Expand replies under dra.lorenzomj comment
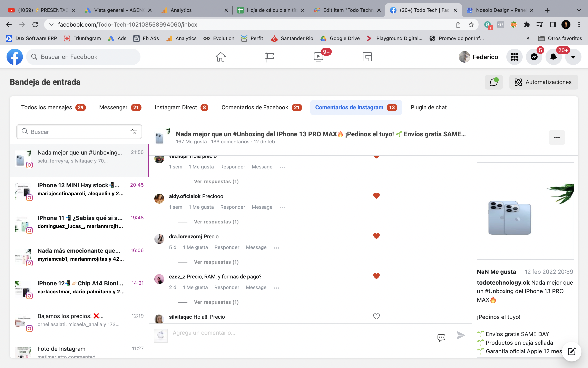The image size is (588, 368). point(216,262)
